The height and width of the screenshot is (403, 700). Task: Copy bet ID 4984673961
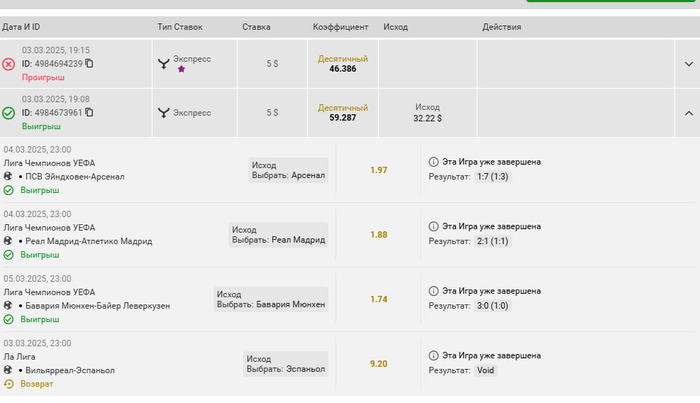[x=90, y=113]
